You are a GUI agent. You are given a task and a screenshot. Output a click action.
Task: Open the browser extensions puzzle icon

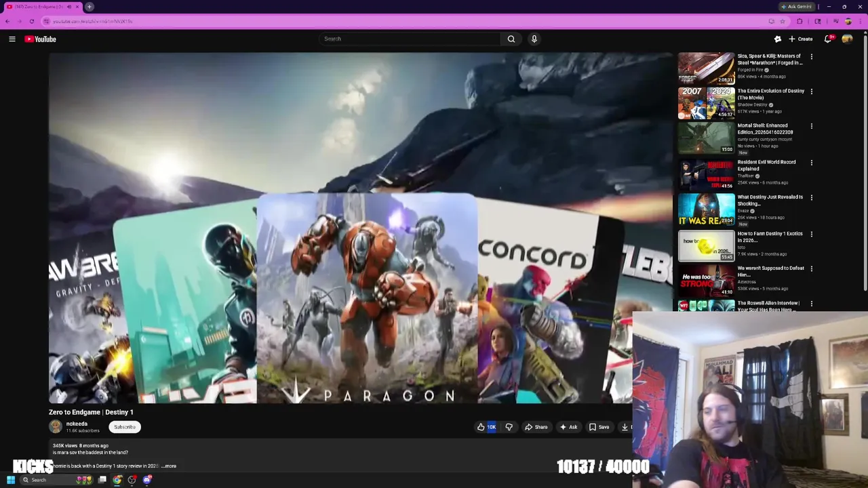pos(800,21)
